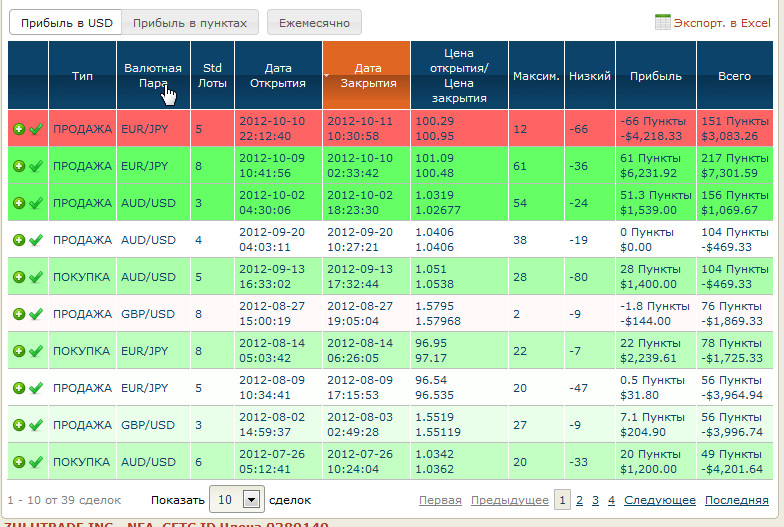Expand plus icon on 2012-10-10 EUR/JPY trade
The width and height of the screenshot is (784, 527).
(x=19, y=129)
